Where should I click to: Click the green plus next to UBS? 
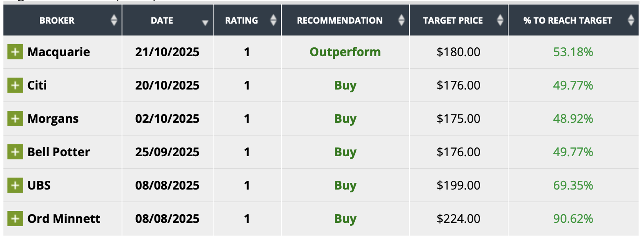click(15, 185)
